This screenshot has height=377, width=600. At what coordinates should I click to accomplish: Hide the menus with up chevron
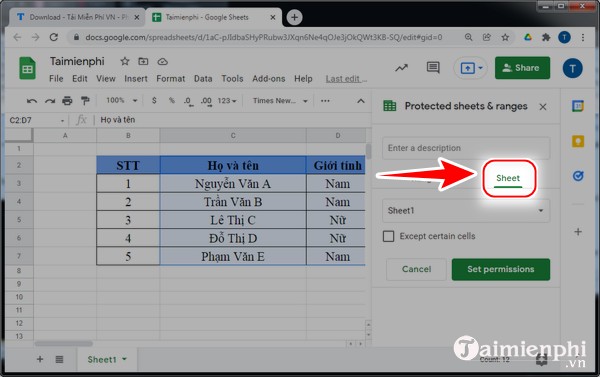[360, 101]
